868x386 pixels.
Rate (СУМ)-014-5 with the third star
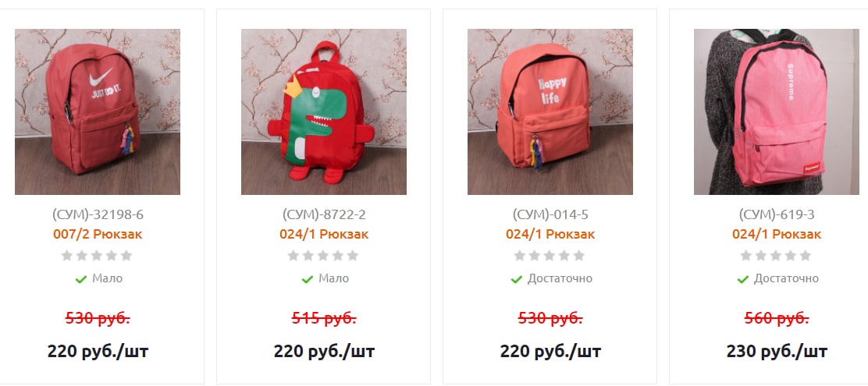click(550, 256)
